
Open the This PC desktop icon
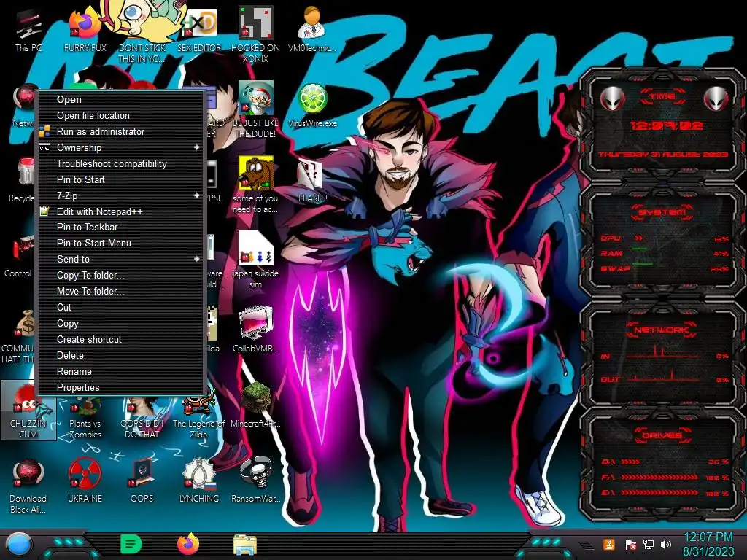[x=28, y=31]
